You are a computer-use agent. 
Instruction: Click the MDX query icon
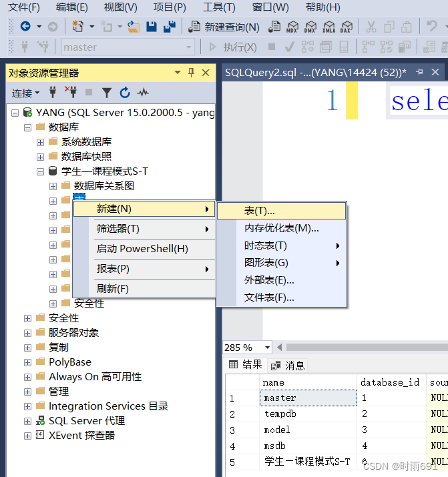tap(292, 27)
